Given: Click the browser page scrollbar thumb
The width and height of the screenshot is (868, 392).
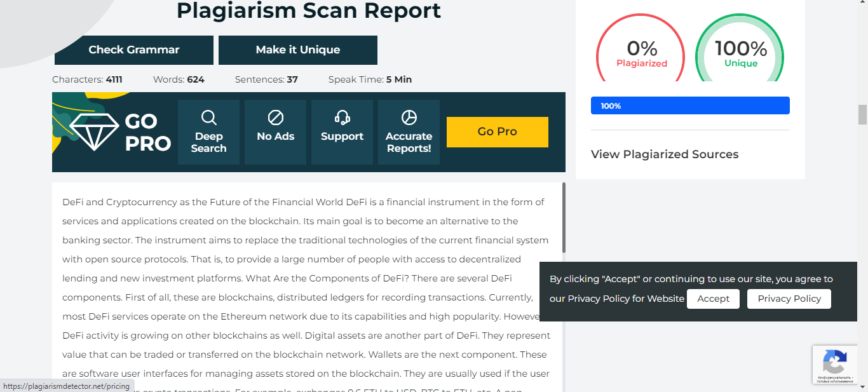Looking at the screenshot, I should [862, 115].
